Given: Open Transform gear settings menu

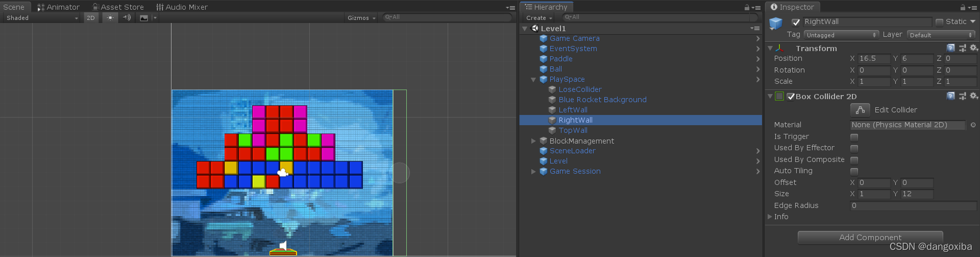Looking at the screenshot, I should coord(974,48).
